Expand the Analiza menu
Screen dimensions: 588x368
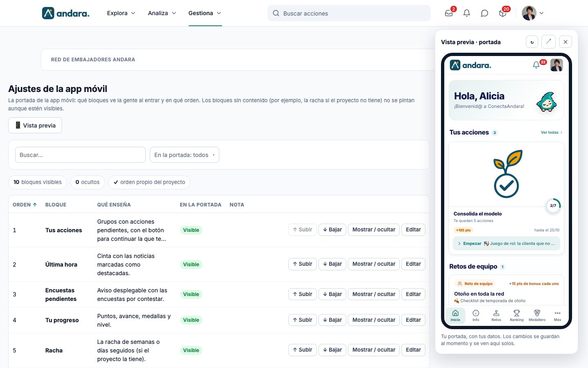coord(162,13)
